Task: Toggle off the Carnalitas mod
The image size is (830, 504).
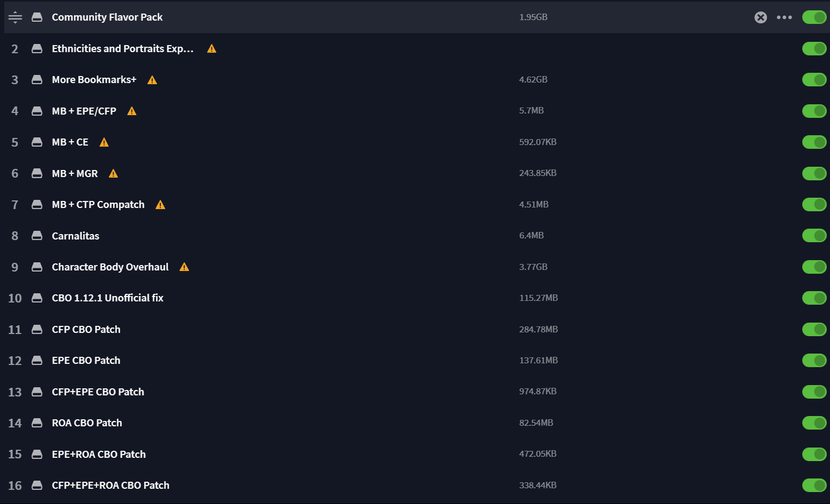Action: [x=814, y=236]
